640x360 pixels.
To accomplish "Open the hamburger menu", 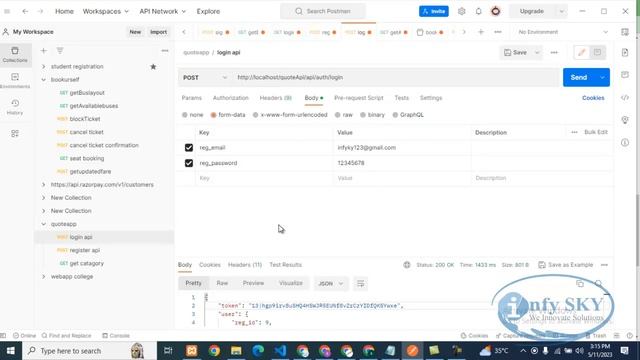I will tap(7, 11).
